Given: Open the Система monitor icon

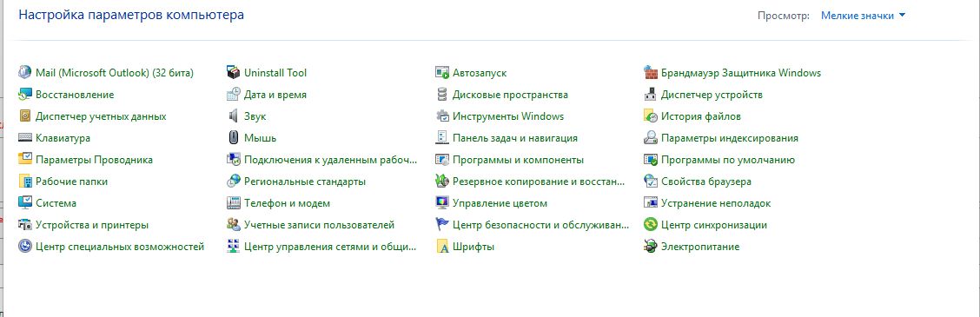Looking at the screenshot, I should pos(25,203).
